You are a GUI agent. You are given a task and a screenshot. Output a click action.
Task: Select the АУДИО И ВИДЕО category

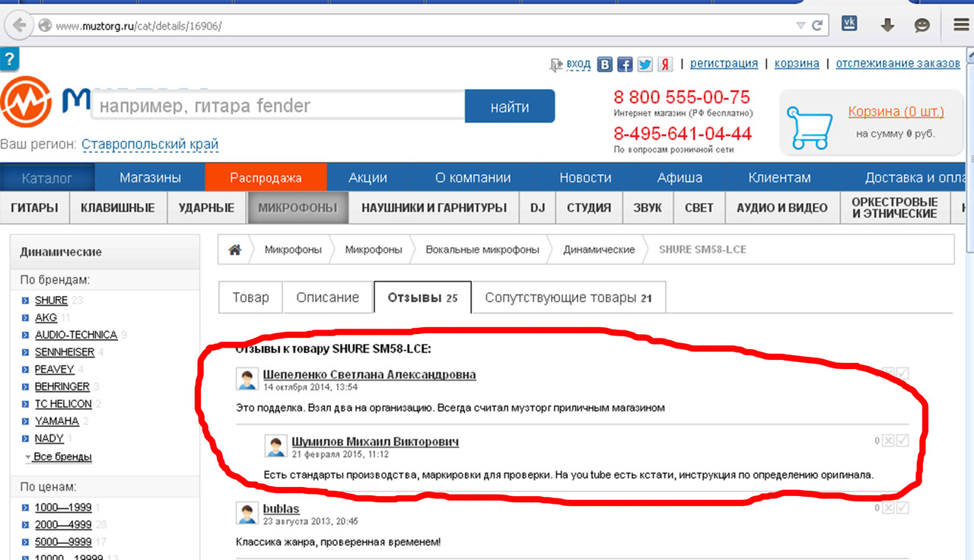[781, 208]
